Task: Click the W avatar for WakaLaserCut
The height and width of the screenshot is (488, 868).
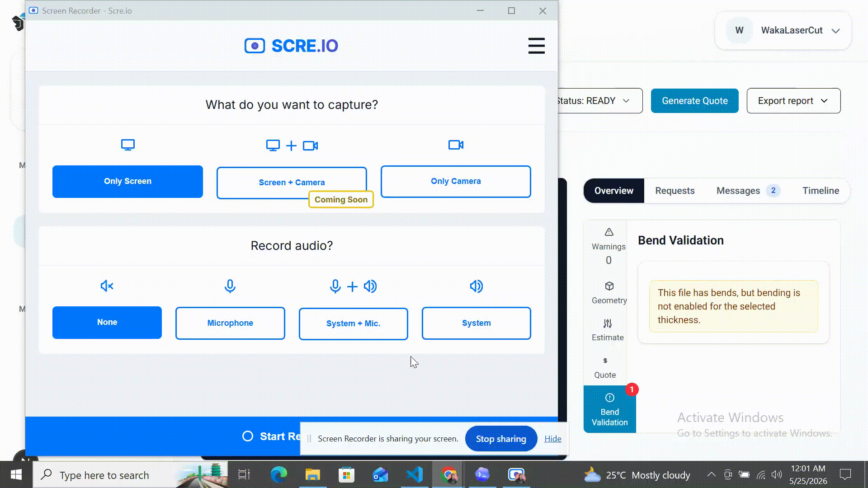Action: (x=740, y=30)
